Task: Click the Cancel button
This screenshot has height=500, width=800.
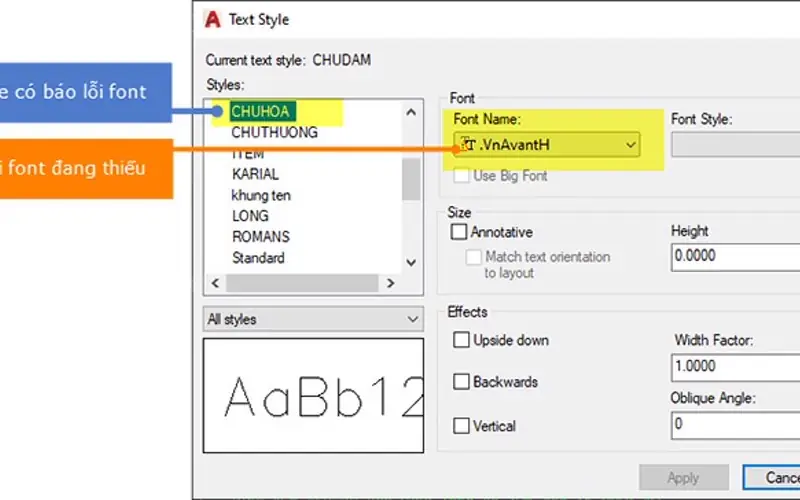Action: 771,478
